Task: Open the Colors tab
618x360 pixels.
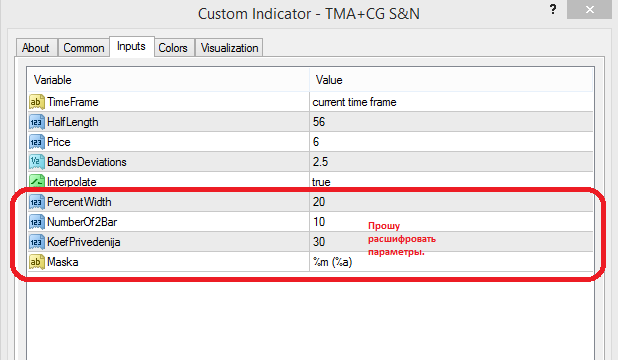Action: [x=173, y=48]
